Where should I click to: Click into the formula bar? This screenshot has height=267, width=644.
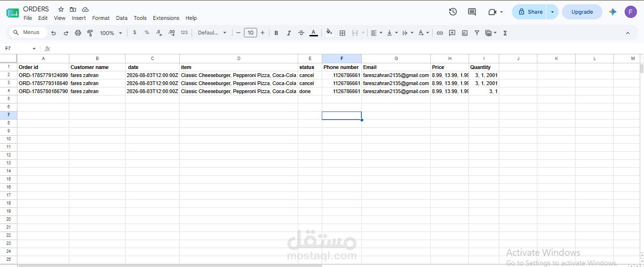347,49
